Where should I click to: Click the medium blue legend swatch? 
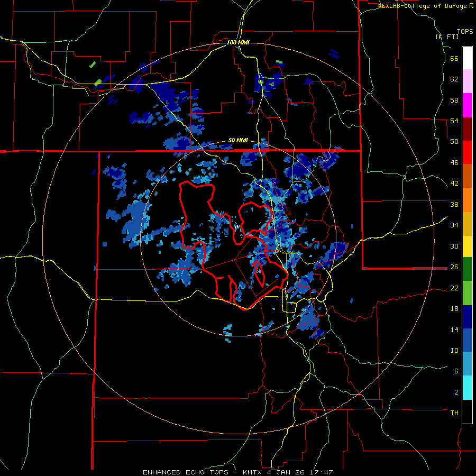pyautogui.click(x=467, y=341)
